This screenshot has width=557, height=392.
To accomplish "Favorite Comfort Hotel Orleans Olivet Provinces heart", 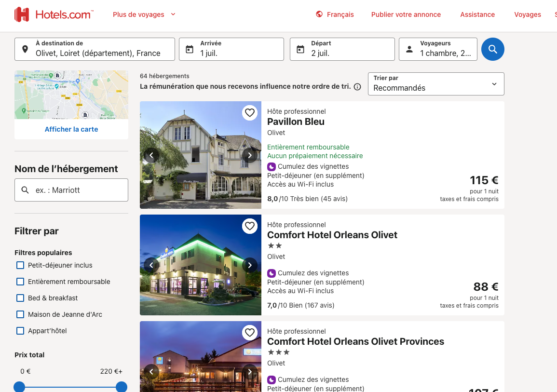I will point(250,332).
